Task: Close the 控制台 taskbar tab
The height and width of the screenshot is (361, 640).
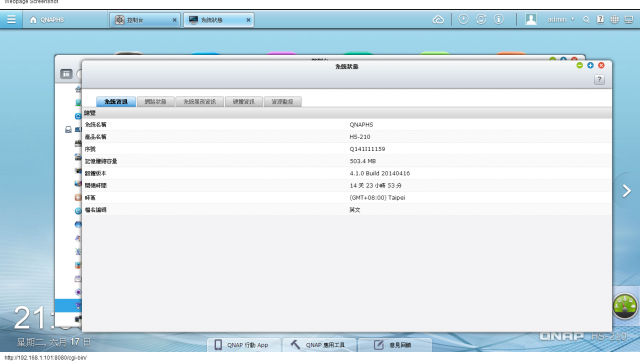Action: (x=175, y=20)
